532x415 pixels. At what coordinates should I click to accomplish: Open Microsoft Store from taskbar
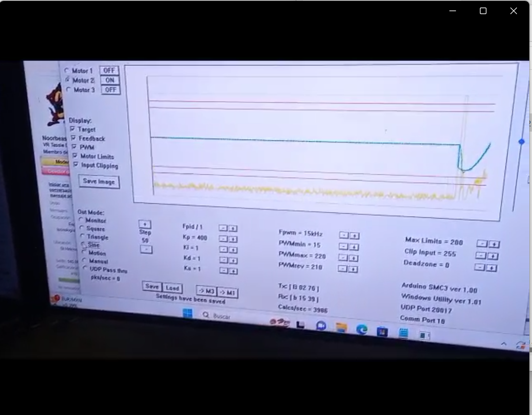[x=383, y=331]
